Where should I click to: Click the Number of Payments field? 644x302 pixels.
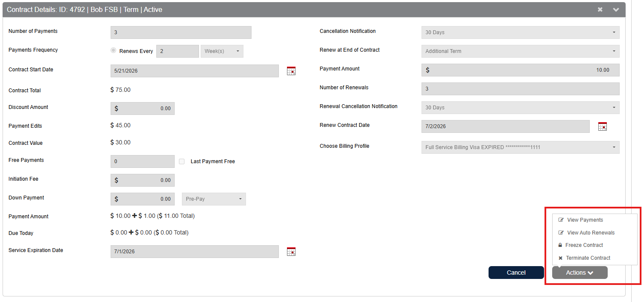(x=181, y=32)
